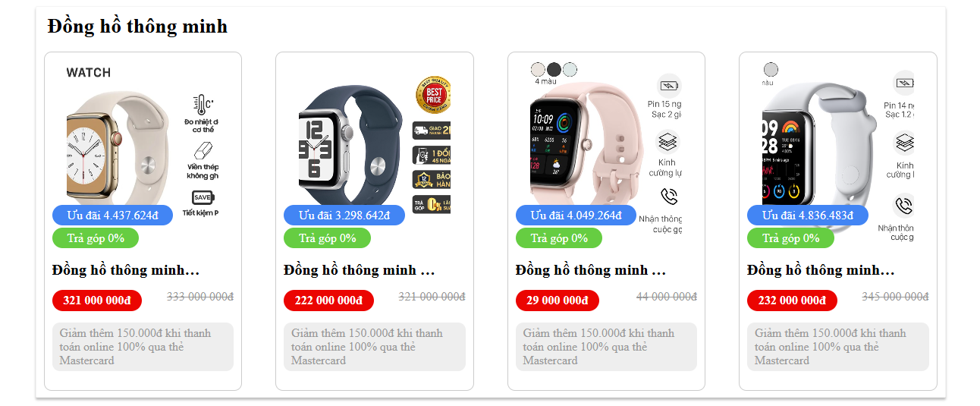Click the 29 000 000đ price button
The image size is (980, 406).
coord(557,301)
